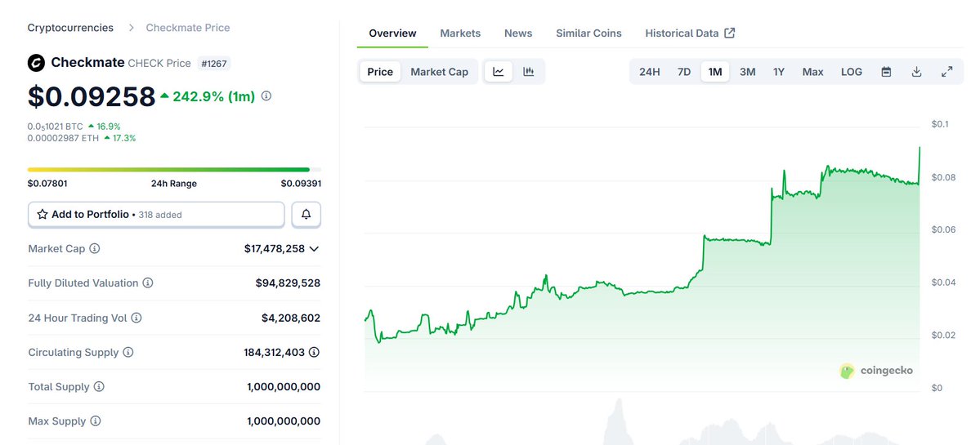Click the price alert bell icon
This screenshot has height=445, width=980.
coord(307,214)
